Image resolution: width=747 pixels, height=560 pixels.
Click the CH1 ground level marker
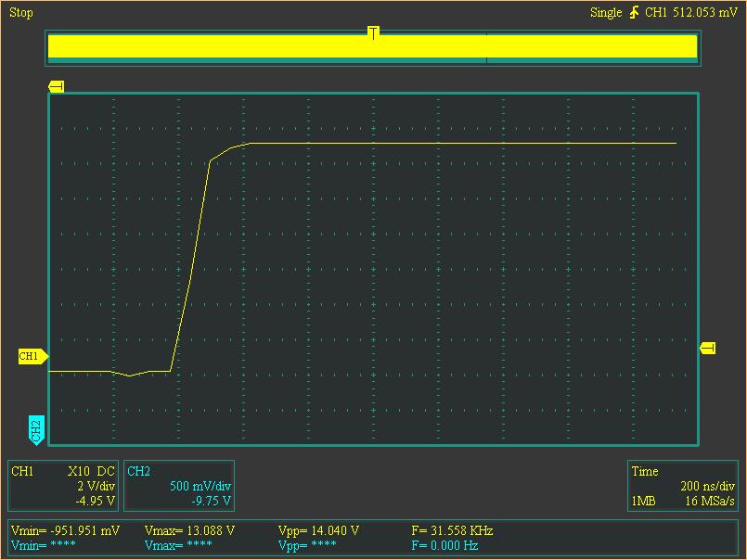point(32,356)
